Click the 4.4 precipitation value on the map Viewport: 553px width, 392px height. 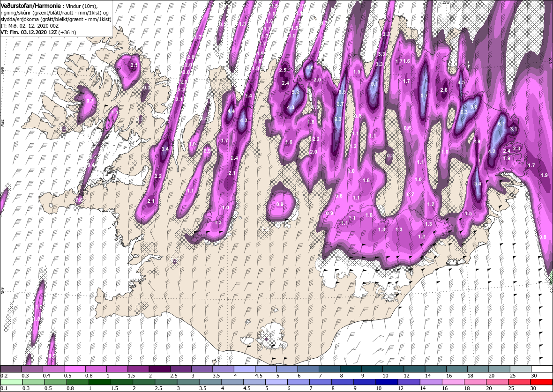pos(232,111)
